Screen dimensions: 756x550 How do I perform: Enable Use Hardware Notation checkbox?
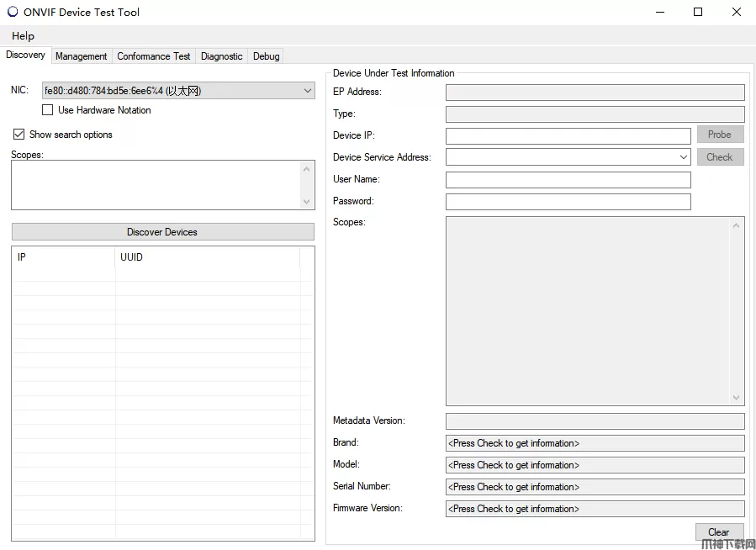(48, 110)
